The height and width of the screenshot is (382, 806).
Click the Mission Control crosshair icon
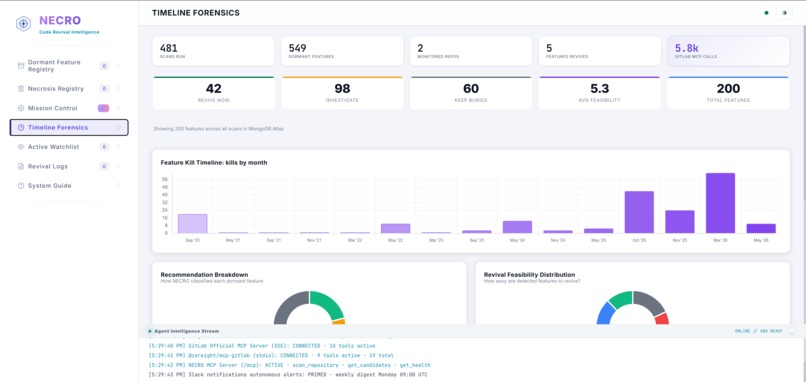(21, 108)
